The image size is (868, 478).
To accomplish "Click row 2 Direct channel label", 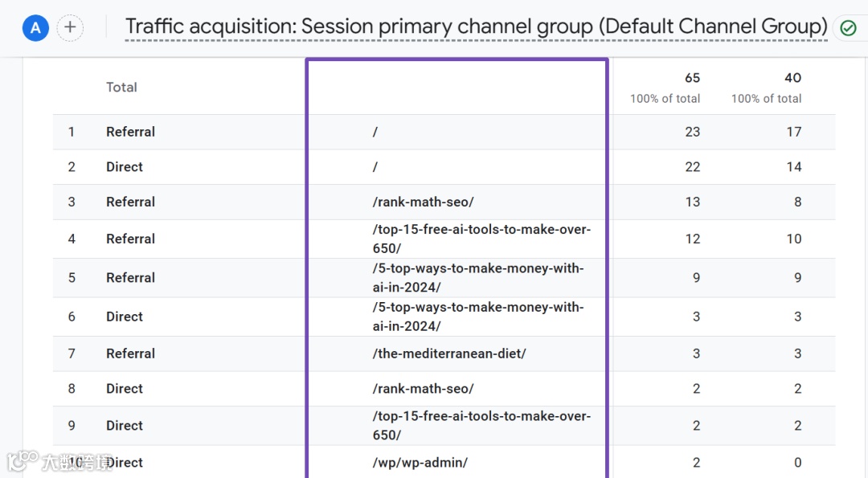I will point(125,167).
